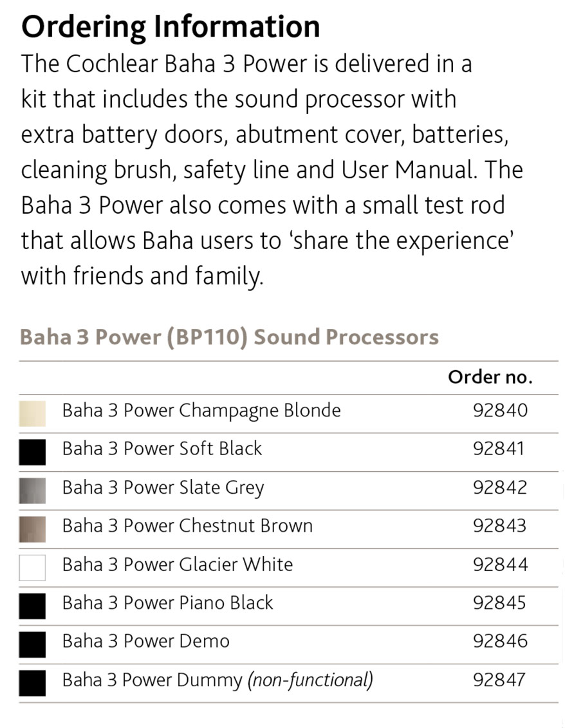Select the Chestnut Brown color swatch
Viewport: 565px width, 728px height.
point(32,529)
